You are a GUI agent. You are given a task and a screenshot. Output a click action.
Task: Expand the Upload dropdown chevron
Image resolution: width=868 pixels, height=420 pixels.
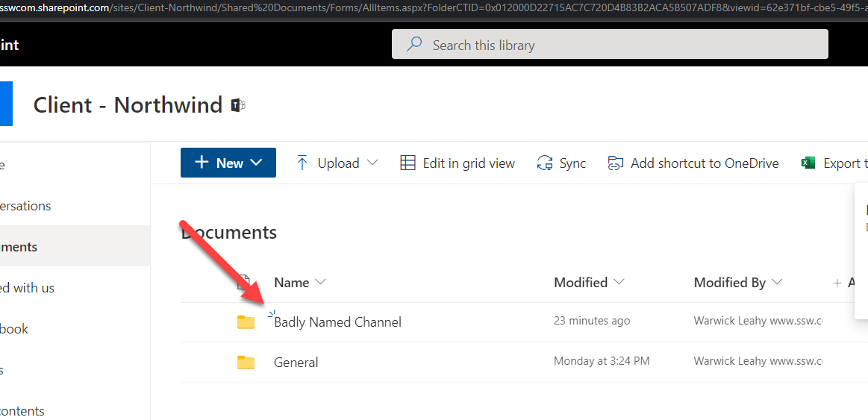click(372, 163)
